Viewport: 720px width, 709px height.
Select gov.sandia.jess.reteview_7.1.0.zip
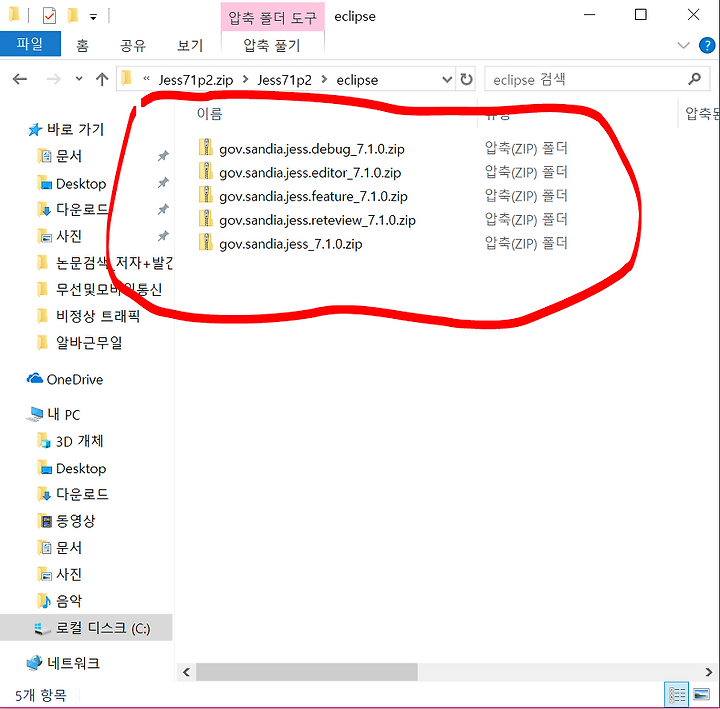pos(317,220)
